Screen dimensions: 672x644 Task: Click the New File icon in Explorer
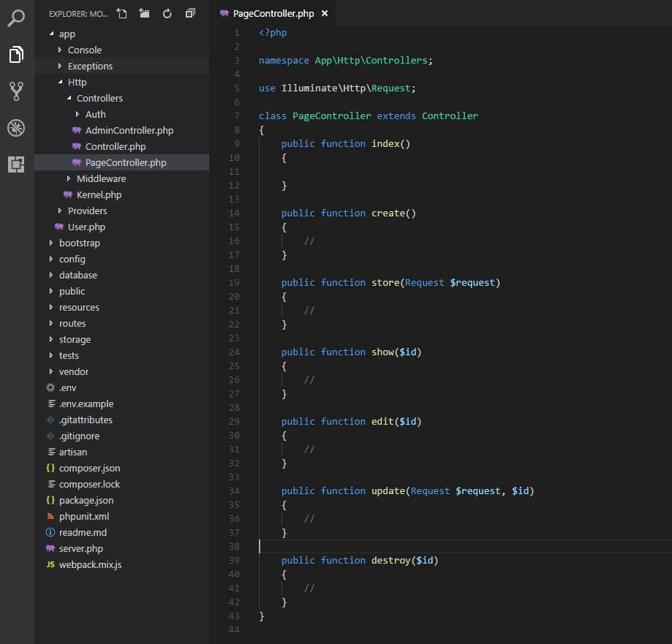[x=122, y=13]
